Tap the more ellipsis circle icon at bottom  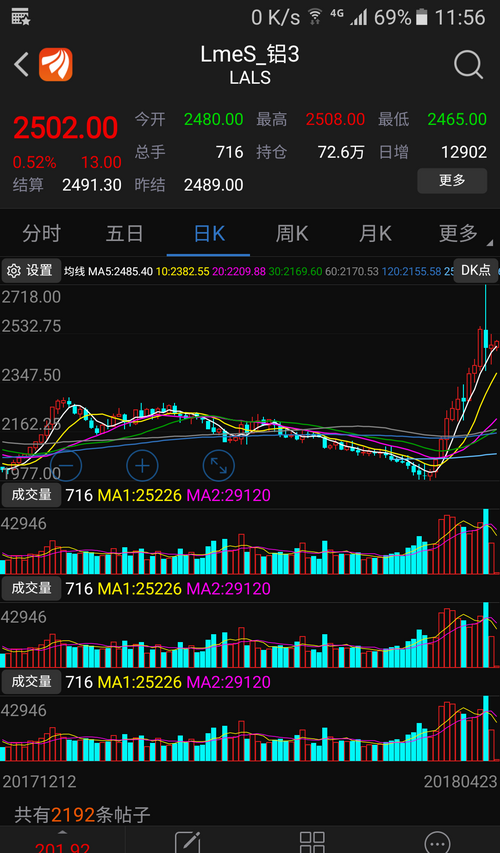(437, 843)
